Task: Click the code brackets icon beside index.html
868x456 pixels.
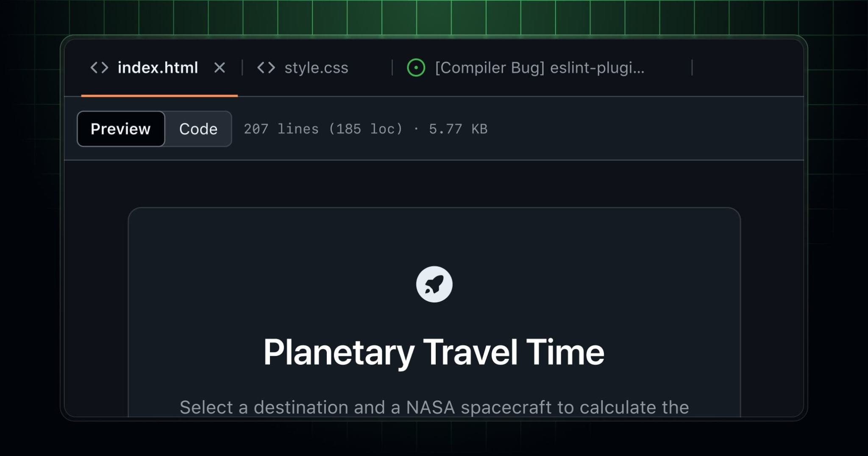Action: coord(100,67)
